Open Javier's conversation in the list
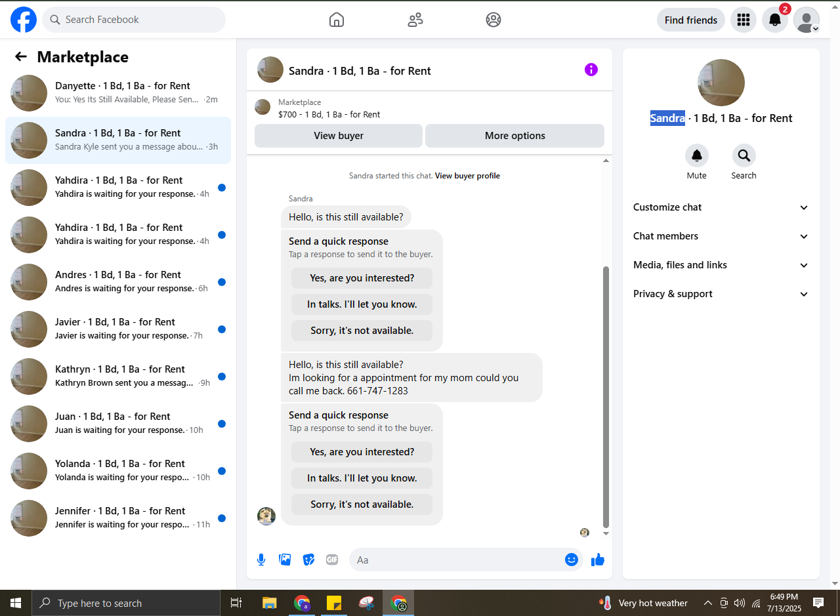The width and height of the screenshot is (840, 616). [x=118, y=329]
